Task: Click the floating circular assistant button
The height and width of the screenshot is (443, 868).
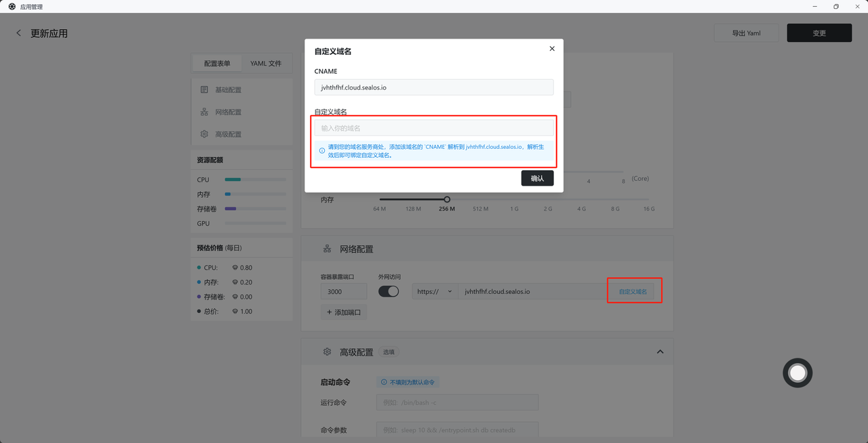Action: (x=797, y=373)
